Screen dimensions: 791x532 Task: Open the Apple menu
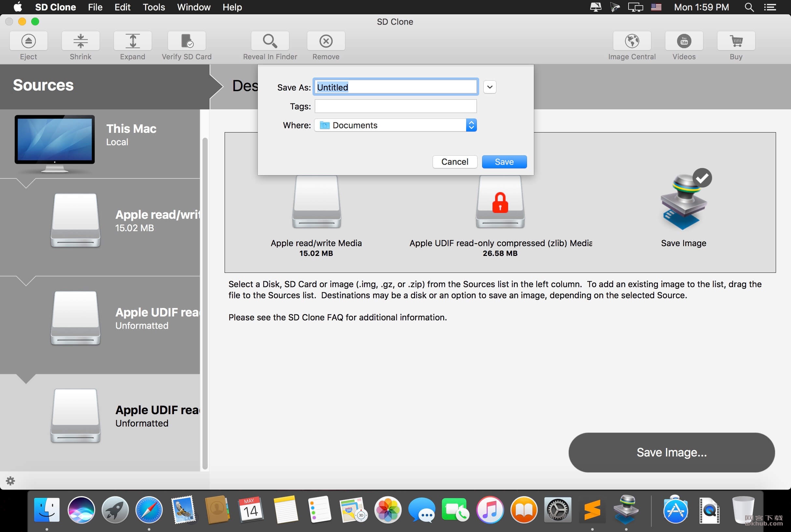[x=18, y=7]
